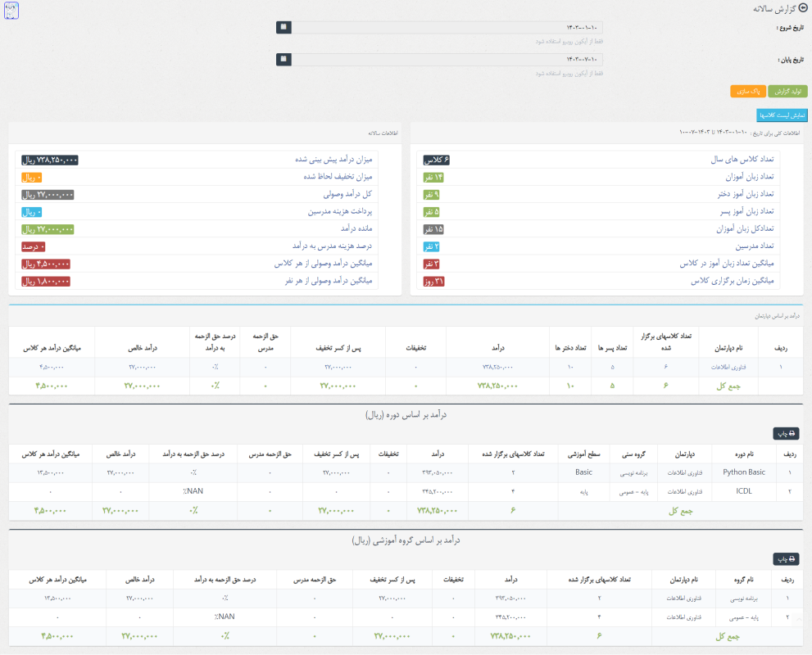This screenshot has width=812, height=655.
Task: Click the scroll-to-top arrow at bottom right
Action: pos(800,619)
